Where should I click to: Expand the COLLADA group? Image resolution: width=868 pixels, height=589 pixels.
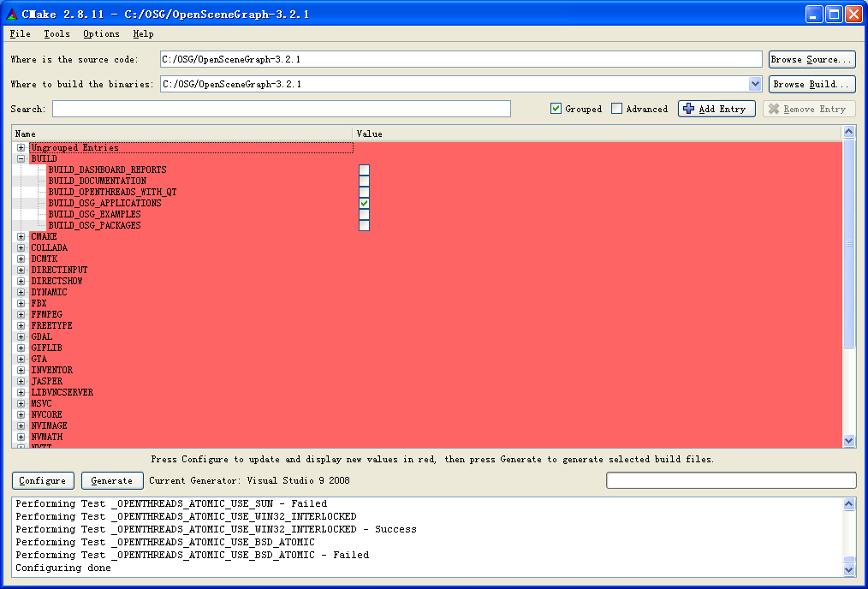[x=21, y=247]
